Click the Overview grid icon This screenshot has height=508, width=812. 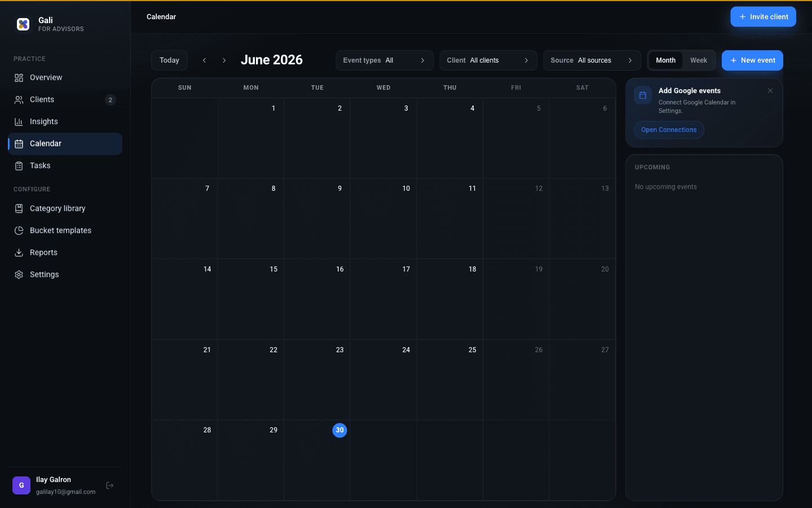pyautogui.click(x=19, y=77)
